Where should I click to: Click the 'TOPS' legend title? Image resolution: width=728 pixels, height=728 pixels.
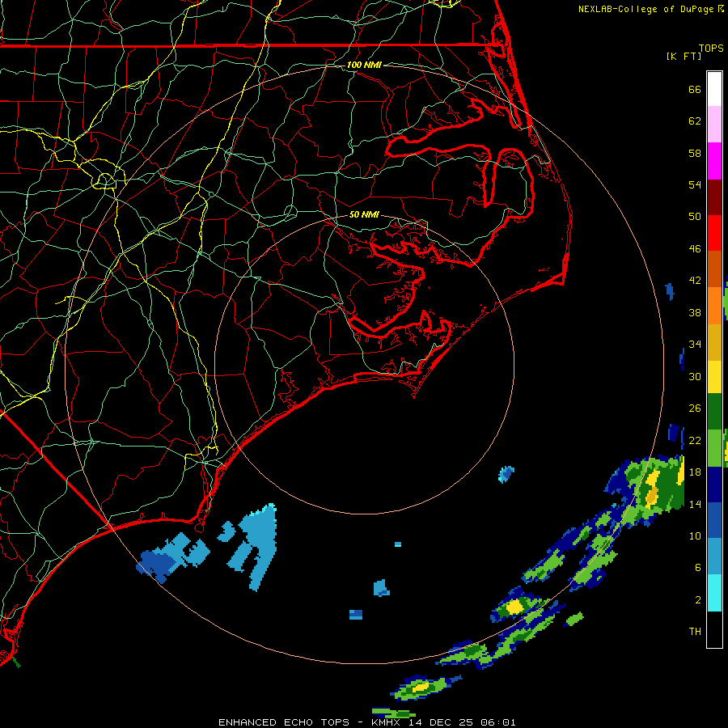coord(711,49)
